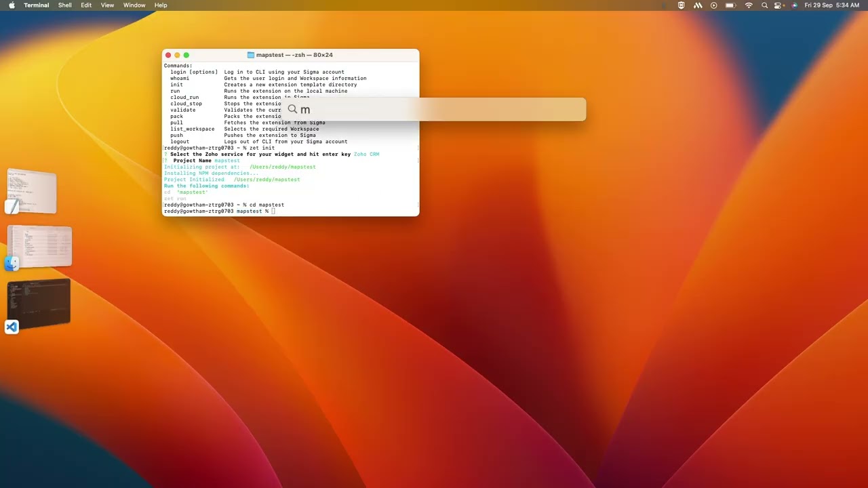Open Control Center from menu bar
The height and width of the screenshot is (488, 868).
click(779, 5)
